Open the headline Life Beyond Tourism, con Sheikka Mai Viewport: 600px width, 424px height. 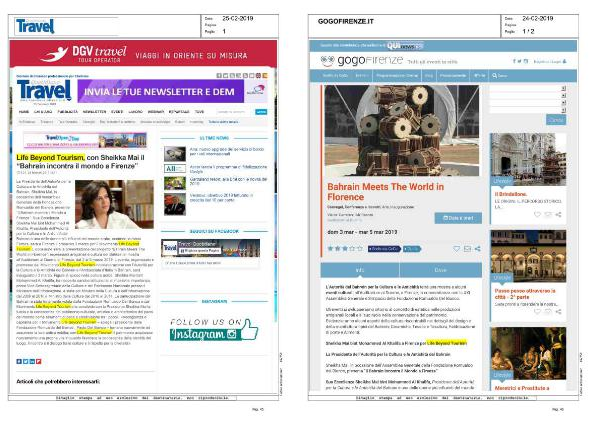pyautogui.click(x=80, y=161)
